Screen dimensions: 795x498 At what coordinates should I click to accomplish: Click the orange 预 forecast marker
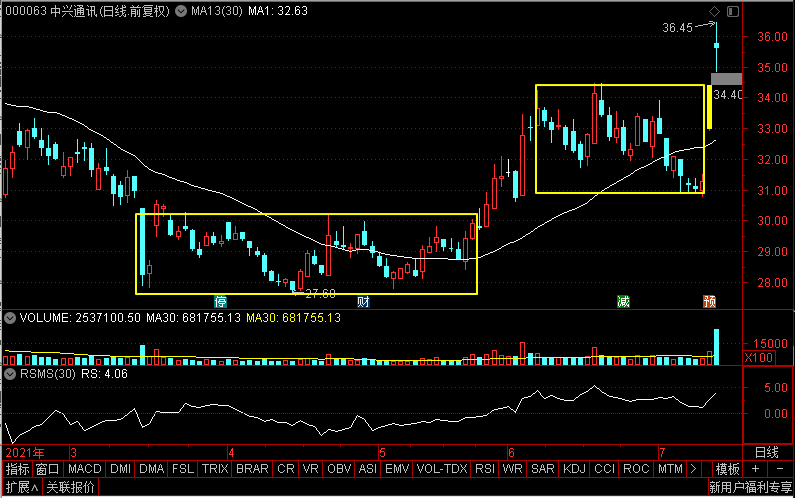pos(709,302)
